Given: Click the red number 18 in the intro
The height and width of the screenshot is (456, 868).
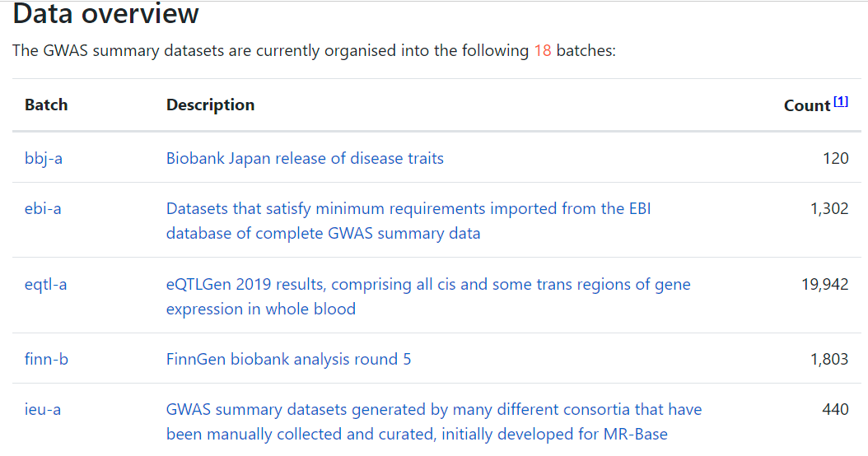Looking at the screenshot, I should 542,51.
